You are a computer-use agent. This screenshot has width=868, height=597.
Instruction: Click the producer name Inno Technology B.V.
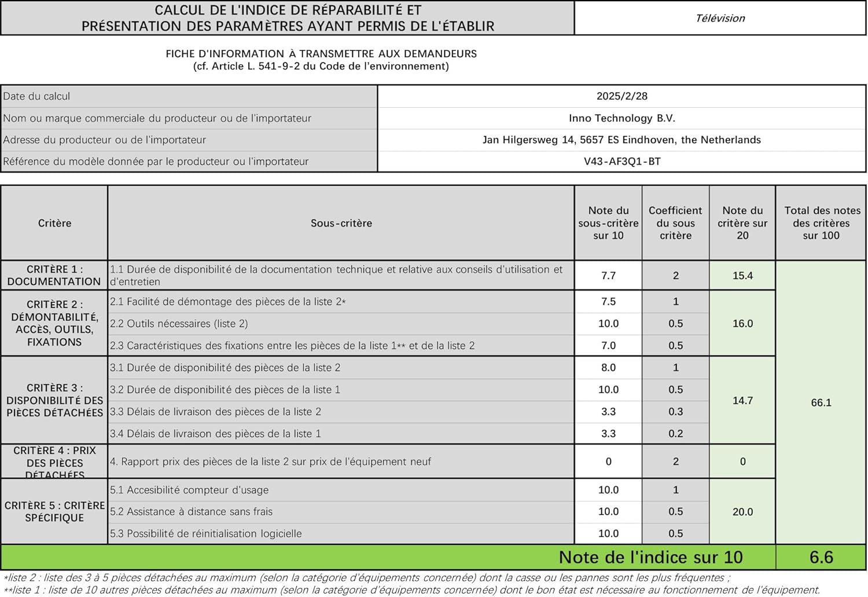click(x=621, y=118)
